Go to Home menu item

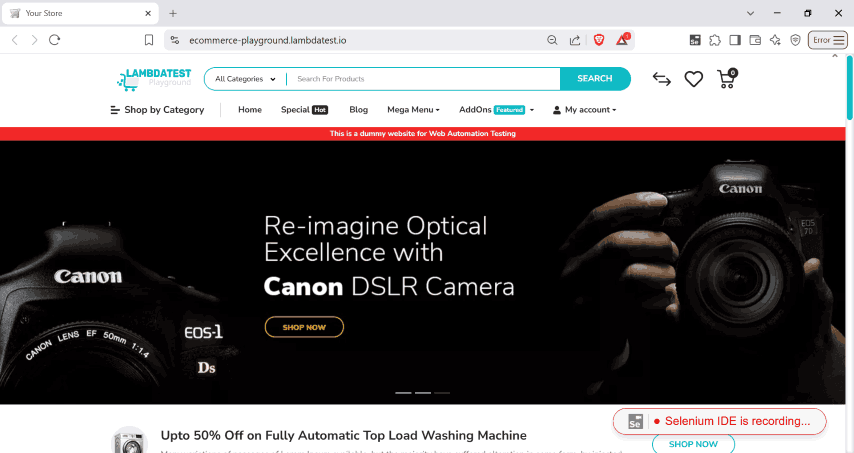pyautogui.click(x=250, y=109)
